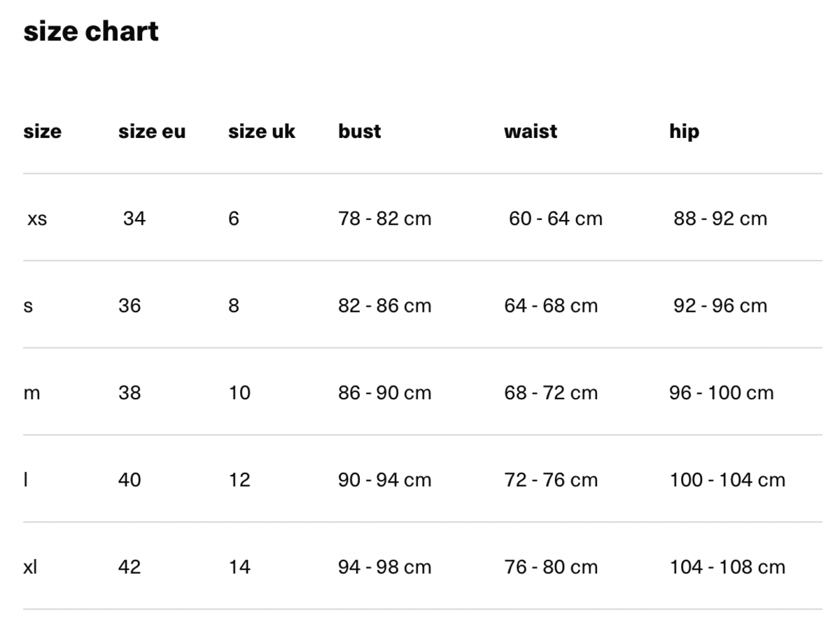Select the bust value "78 - 82 cm"
This screenshot has width=840, height=636.
click(385, 219)
